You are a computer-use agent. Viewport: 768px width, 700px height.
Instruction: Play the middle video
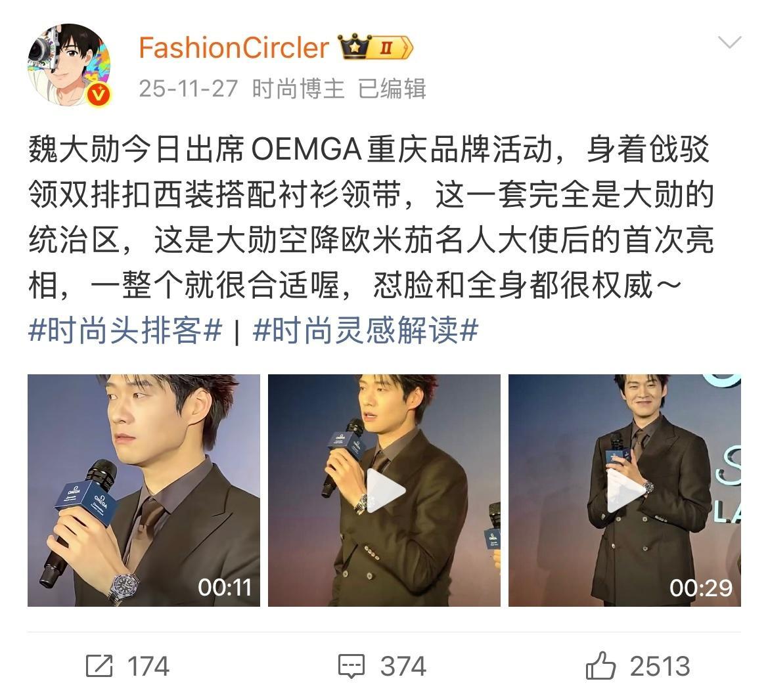(x=384, y=491)
